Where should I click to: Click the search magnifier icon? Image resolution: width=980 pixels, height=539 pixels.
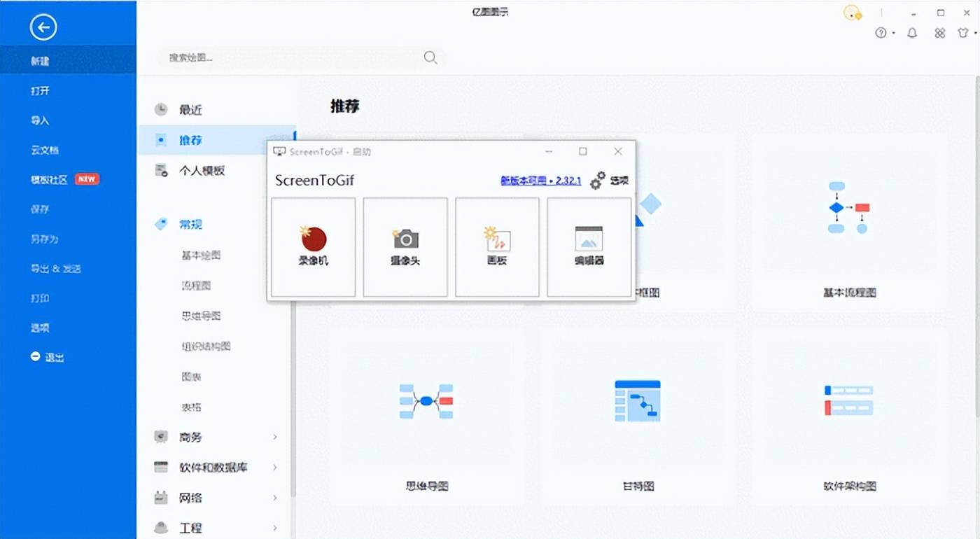(x=430, y=57)
